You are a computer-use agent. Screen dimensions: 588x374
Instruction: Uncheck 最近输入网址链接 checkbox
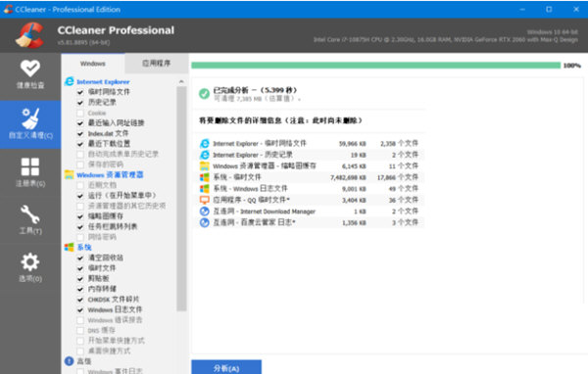click(x=80, y=123)
